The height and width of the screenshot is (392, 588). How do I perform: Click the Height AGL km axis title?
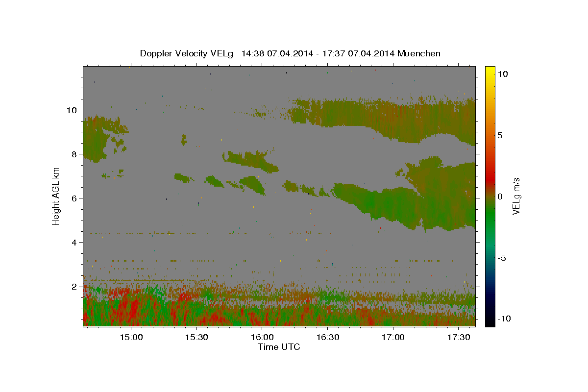tap(56, 196)
